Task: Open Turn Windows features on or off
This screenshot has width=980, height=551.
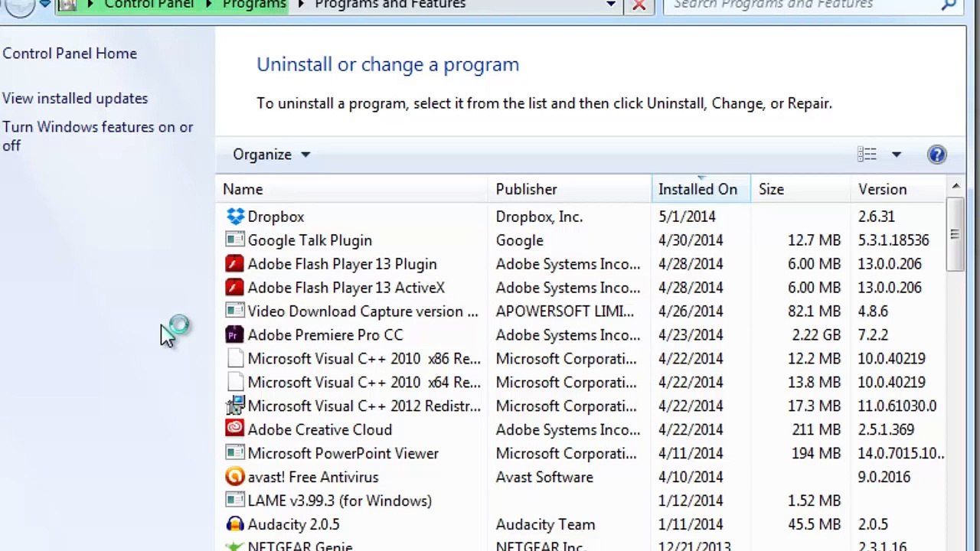Action: 98,136
